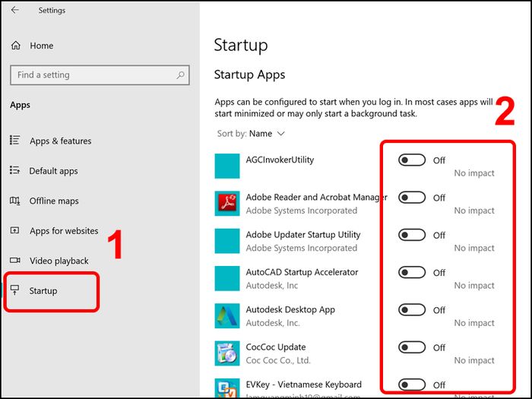Click the Adobe Updater Startup Utility icon
532x399 pixels.
(227, 241)
